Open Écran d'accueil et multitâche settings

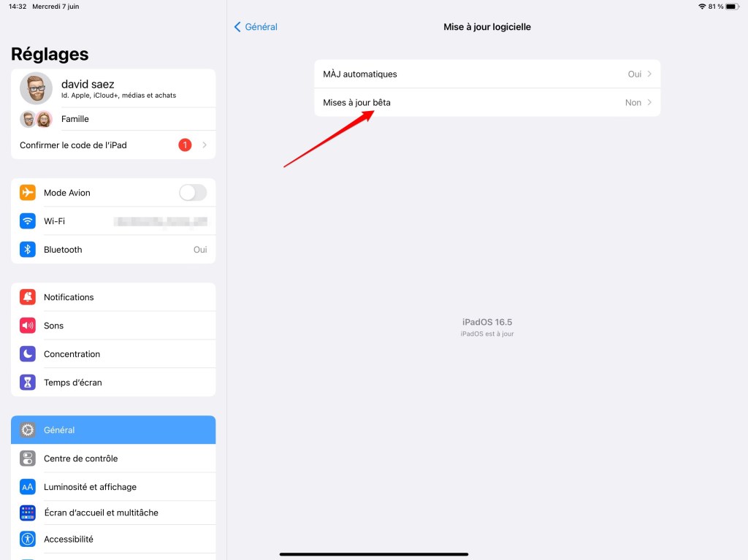113,513
